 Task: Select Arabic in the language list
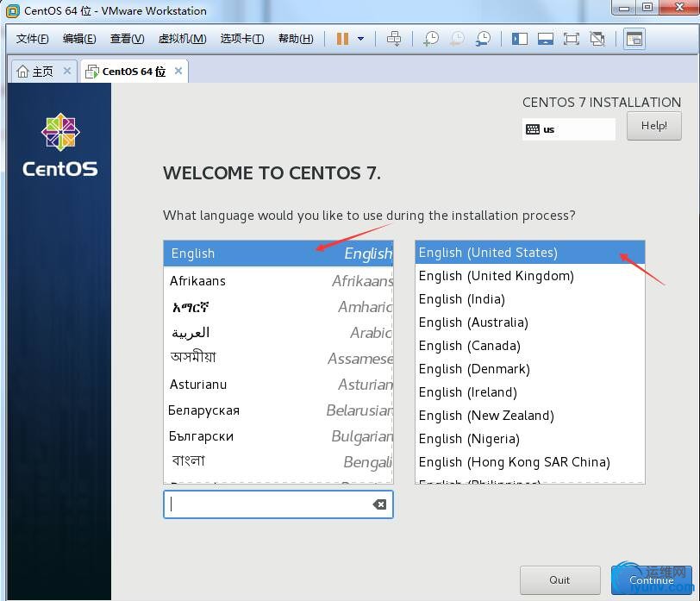tap(278, 333)
